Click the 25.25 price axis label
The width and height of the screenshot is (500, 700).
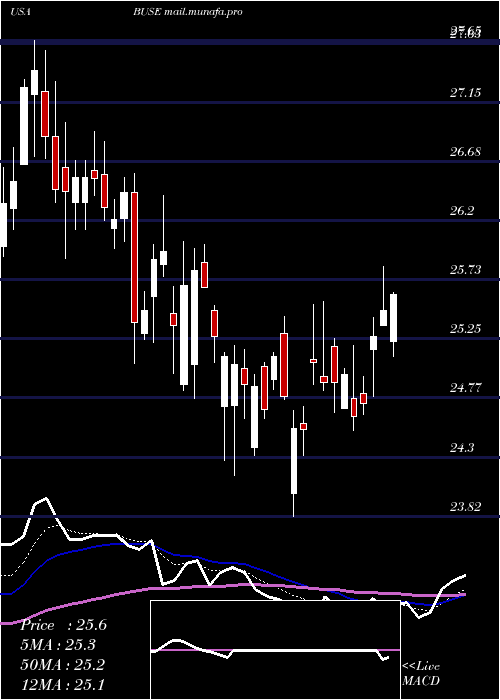pos(465,329)
